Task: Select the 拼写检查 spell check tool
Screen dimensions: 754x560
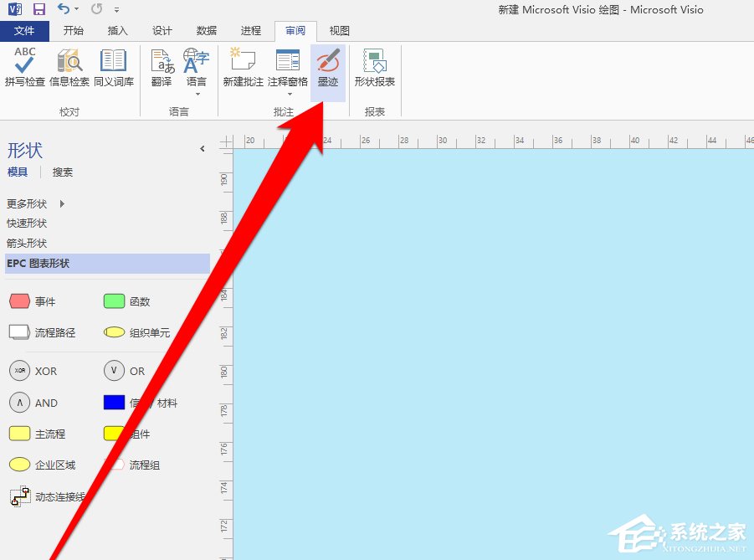Action: 23,71
